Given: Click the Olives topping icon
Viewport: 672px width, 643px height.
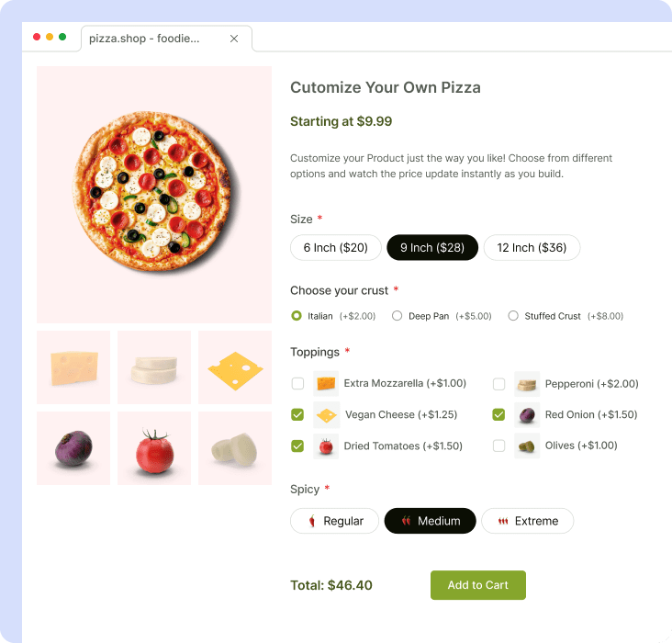Looking at the screenshot, I should 527,446.
